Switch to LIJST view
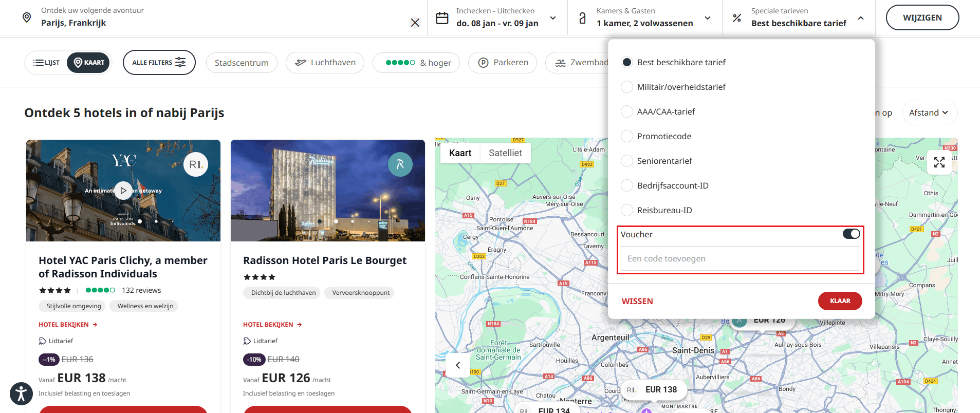The height and width of the screenshot is (413, 980). click(x=46, y=63)
